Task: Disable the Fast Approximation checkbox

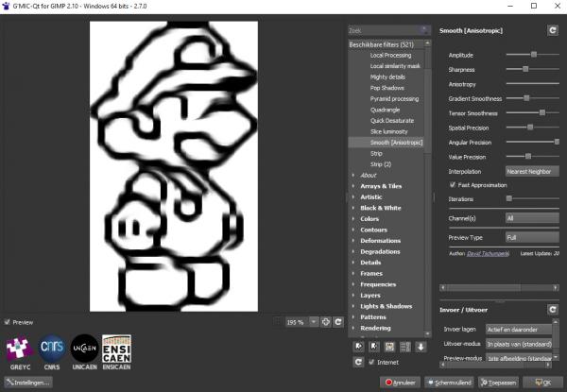Action: coord(453,184)
